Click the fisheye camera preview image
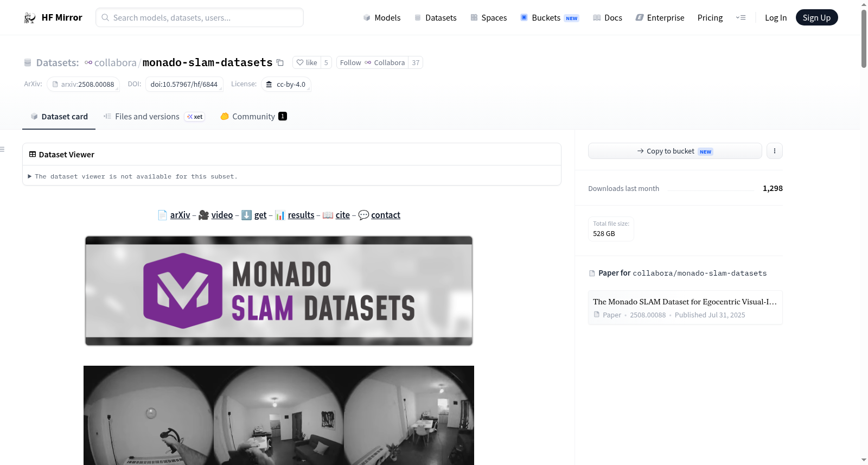868x465 pixels. [279, 415]
